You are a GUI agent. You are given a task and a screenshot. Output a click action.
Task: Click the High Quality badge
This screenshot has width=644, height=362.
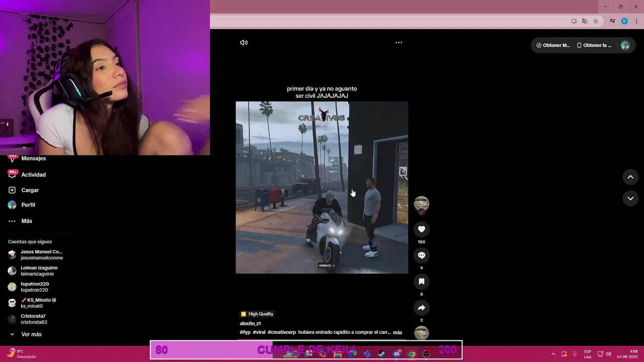coord(257,314)
